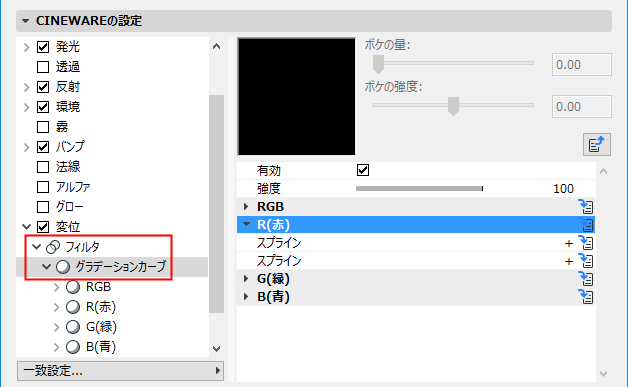Screen dimensions: 628x387
Task: Click the plus sign on second スプライン row
Action: click(x=569, y=261)
